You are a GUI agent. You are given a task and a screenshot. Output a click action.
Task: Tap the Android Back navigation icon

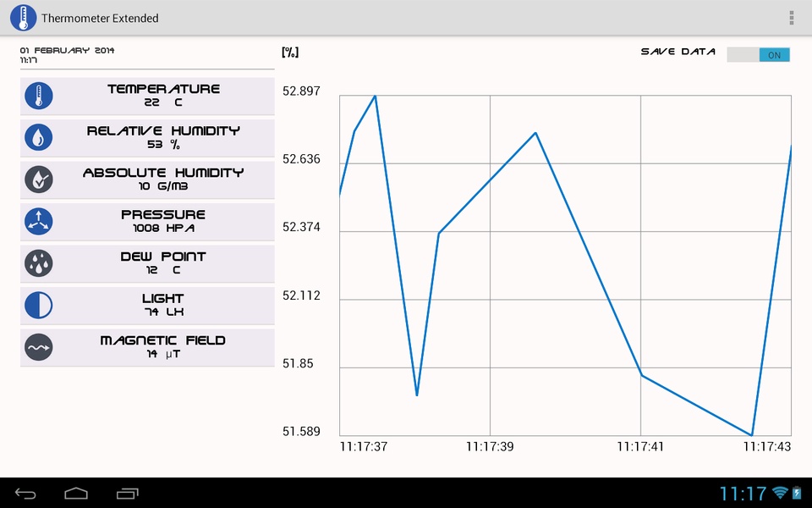(x=25, y=494)
